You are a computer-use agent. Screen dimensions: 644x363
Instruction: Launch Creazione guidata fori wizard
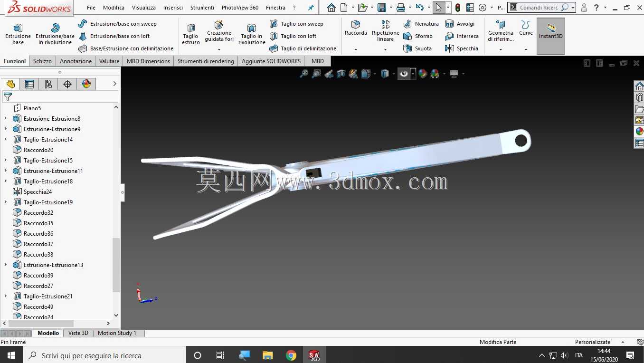pyautogui.click(x=219, y=31)
